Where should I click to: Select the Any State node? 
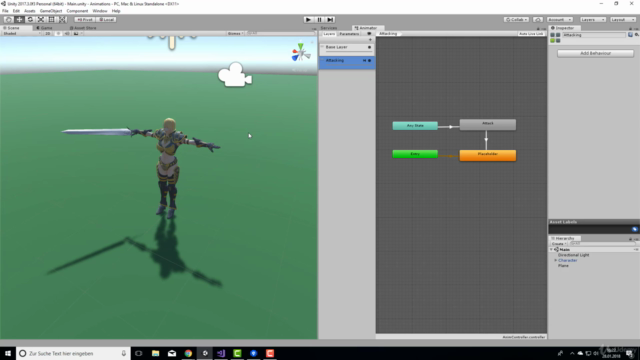coord(415,125)
